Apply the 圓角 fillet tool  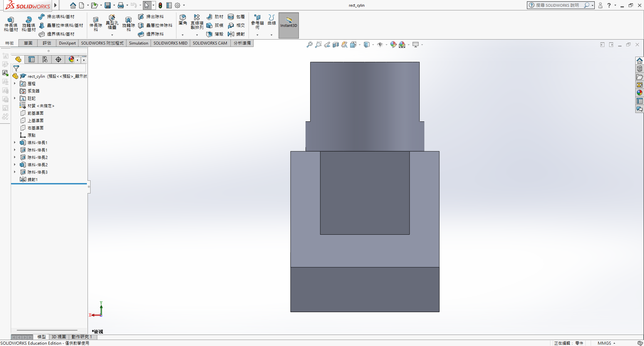click(183, 20)
